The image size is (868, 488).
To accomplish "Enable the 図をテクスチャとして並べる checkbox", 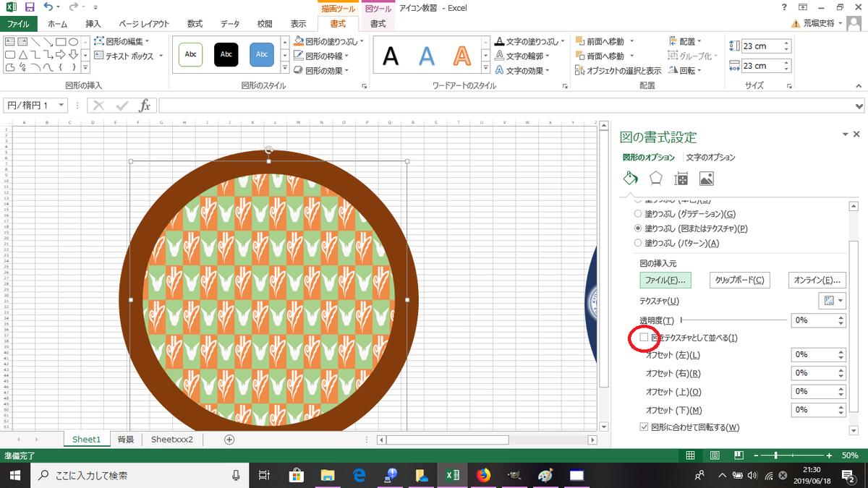I will tap(644, 337).
